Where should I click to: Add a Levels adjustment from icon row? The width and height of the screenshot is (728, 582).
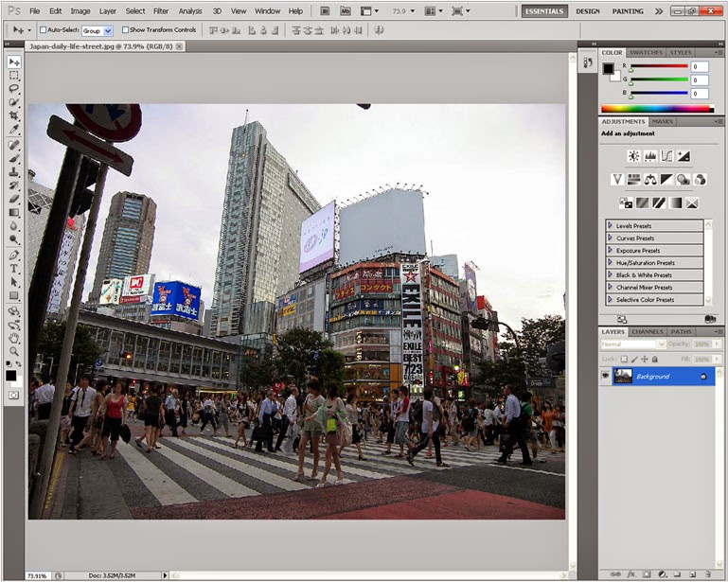tap(650, 156)
